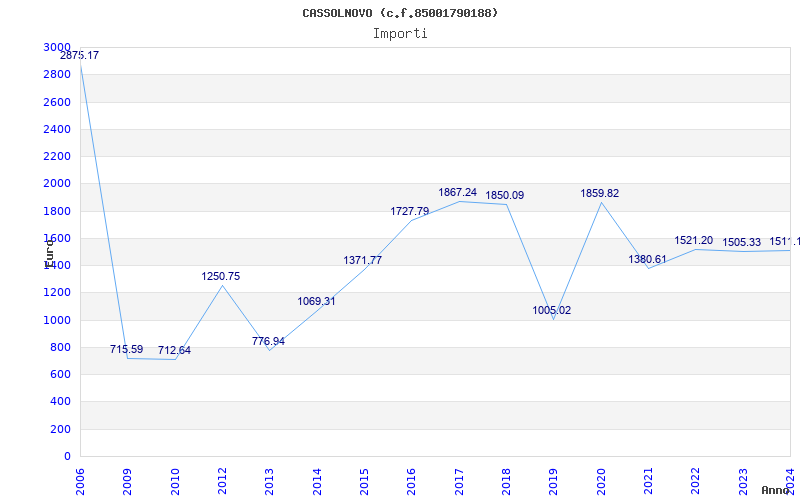Select the data label 1727.79
The width and height of the screenshot is (800, 500).
click(410, 211)
